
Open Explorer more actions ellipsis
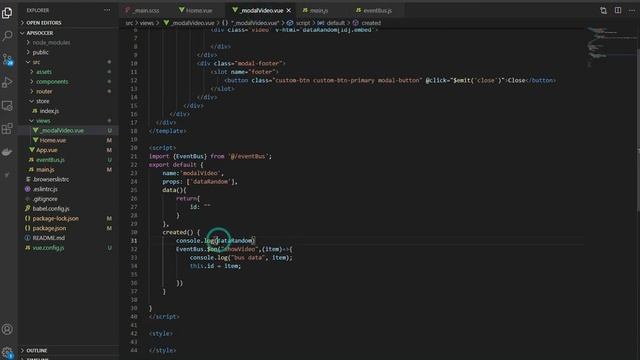click(107, 10)
